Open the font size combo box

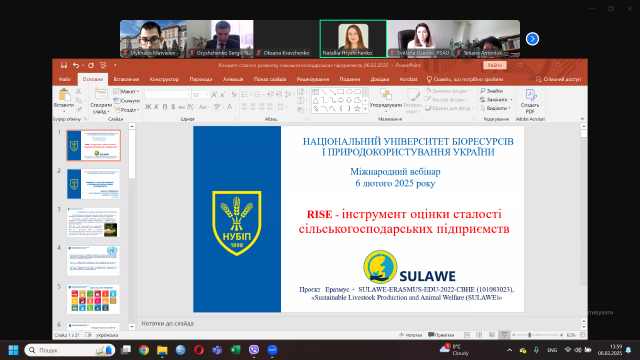tap(200, 95)
